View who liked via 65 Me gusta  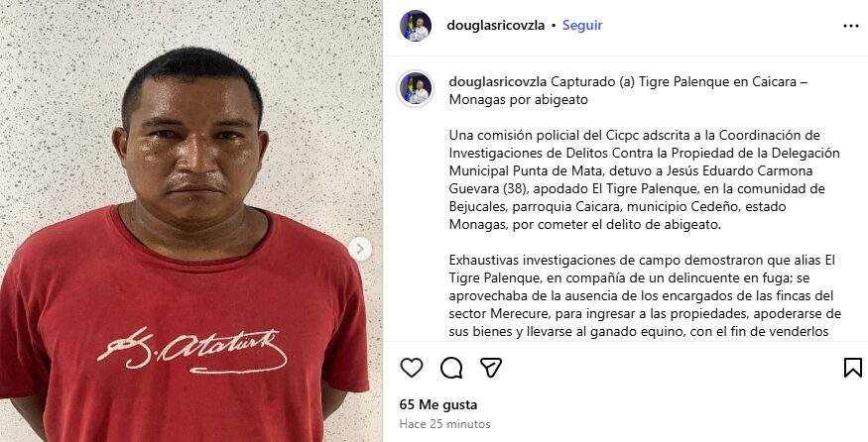pyautogui.click(x=437, y=404)
